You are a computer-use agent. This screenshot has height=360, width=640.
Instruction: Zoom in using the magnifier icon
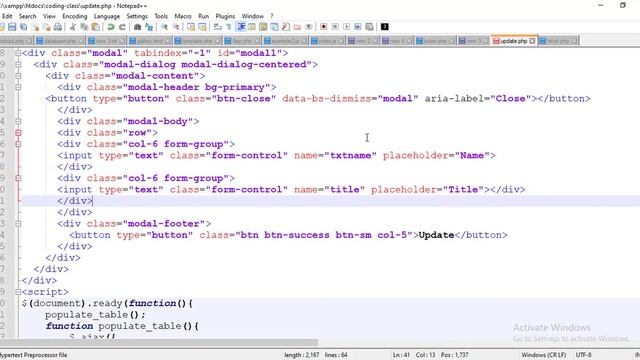pos(164,27)
